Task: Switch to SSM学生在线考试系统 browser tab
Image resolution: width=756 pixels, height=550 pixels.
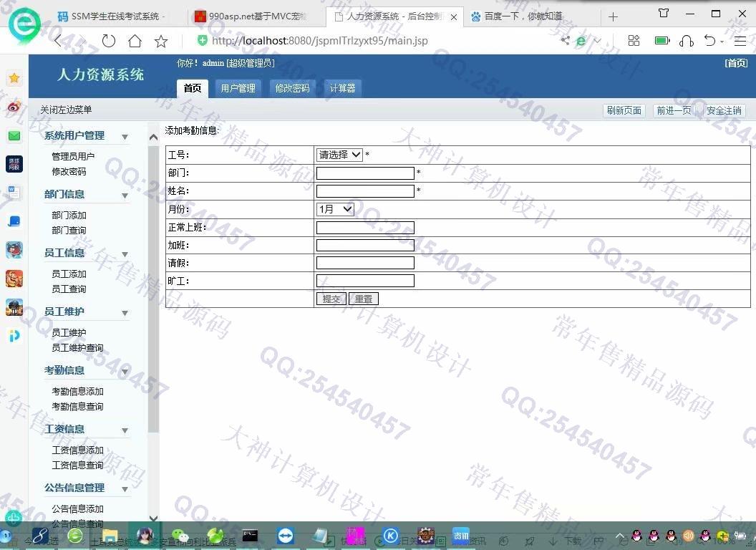Action: (113, 16)
